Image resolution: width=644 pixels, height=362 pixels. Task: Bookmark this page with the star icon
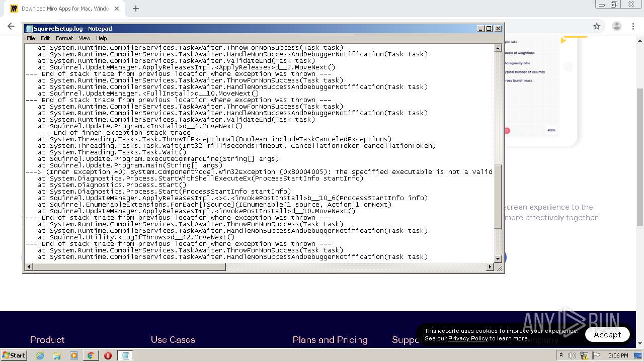pyautogui.click(x=597, y=26)
